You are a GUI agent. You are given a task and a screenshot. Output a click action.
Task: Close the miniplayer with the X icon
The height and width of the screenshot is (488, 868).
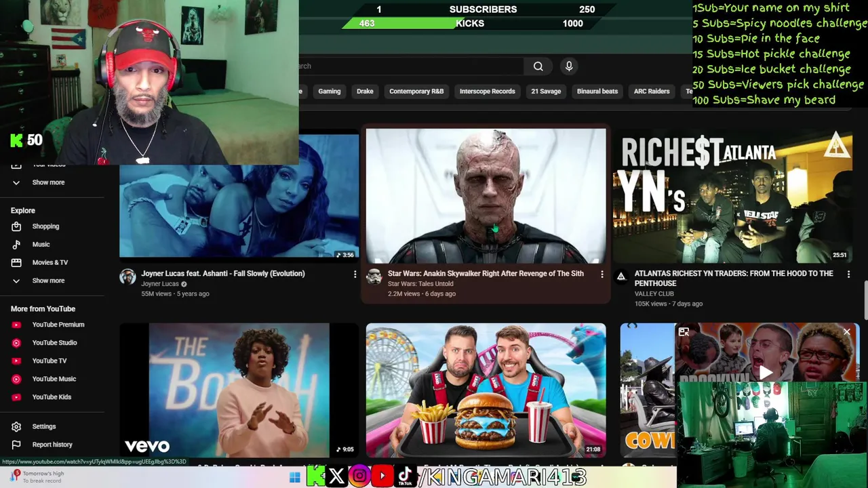coord(846,332)
